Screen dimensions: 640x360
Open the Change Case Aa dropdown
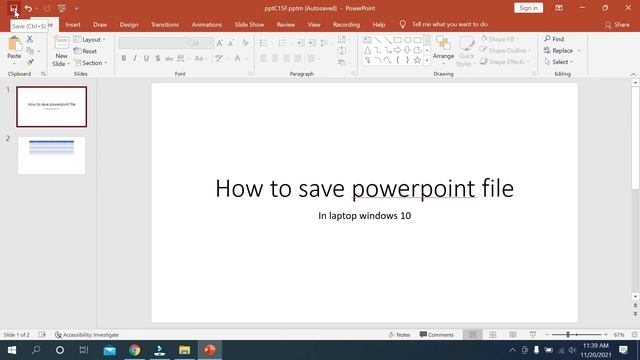pos(200,58)
